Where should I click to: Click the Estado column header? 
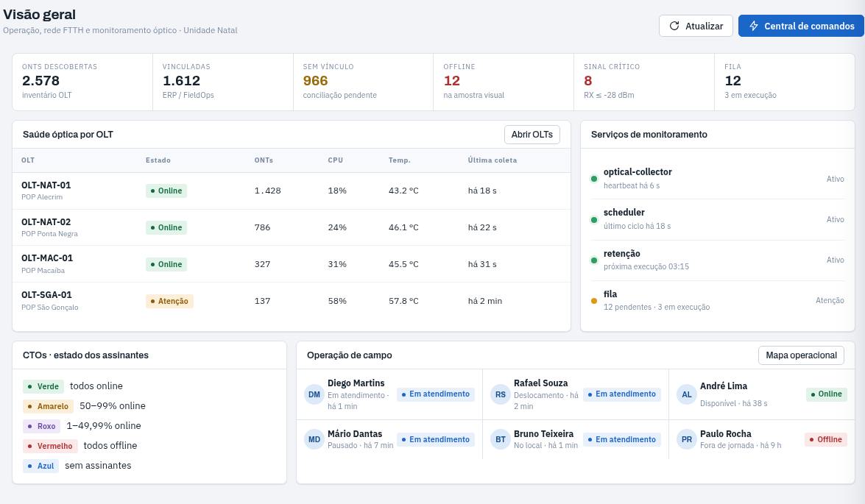(x=158, y=160)
